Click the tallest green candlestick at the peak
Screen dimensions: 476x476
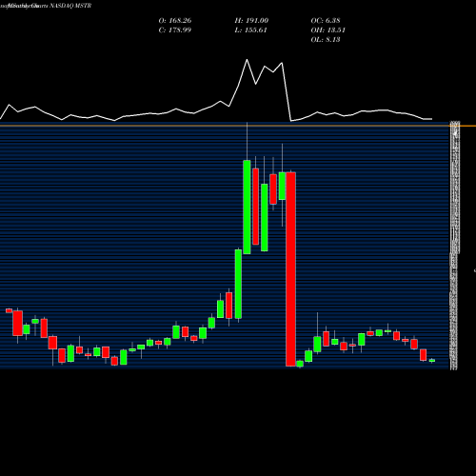point(247,207)
